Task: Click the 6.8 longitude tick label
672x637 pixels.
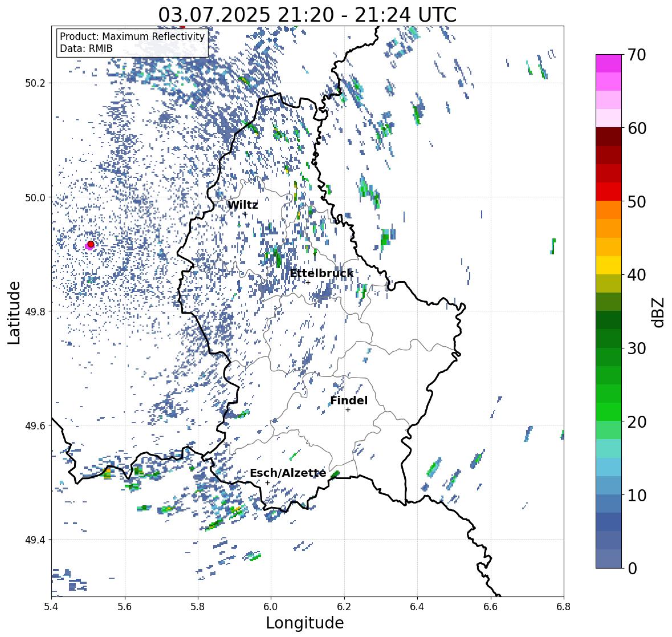Action: [564, 606]
